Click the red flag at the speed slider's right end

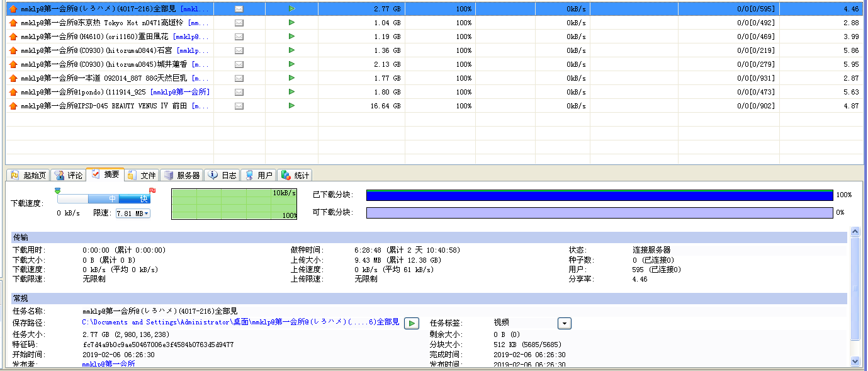tap(152, 190)
